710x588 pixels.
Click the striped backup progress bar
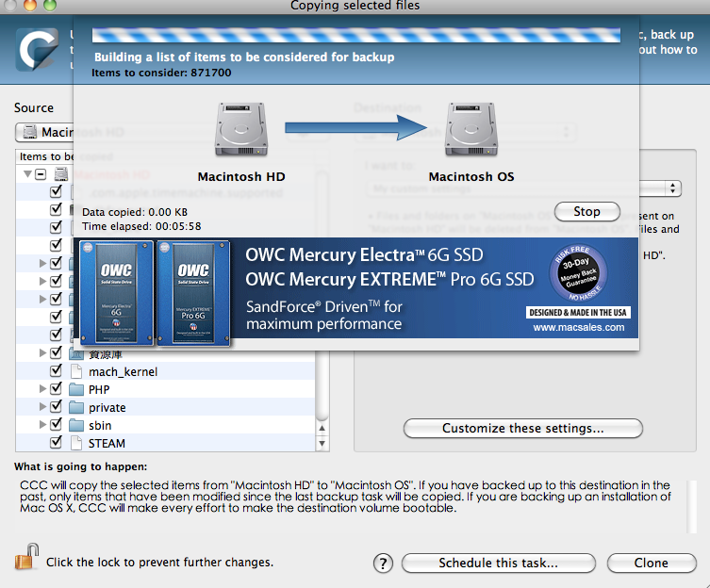[355, 35]
